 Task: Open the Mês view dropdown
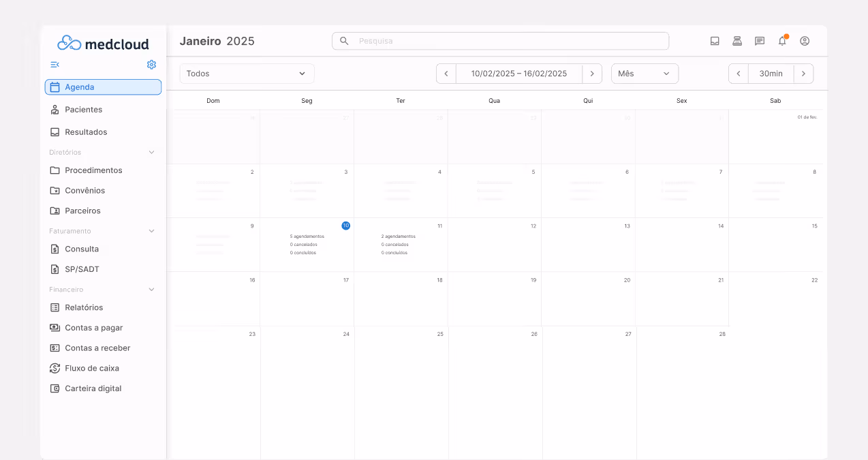(643, 73)
